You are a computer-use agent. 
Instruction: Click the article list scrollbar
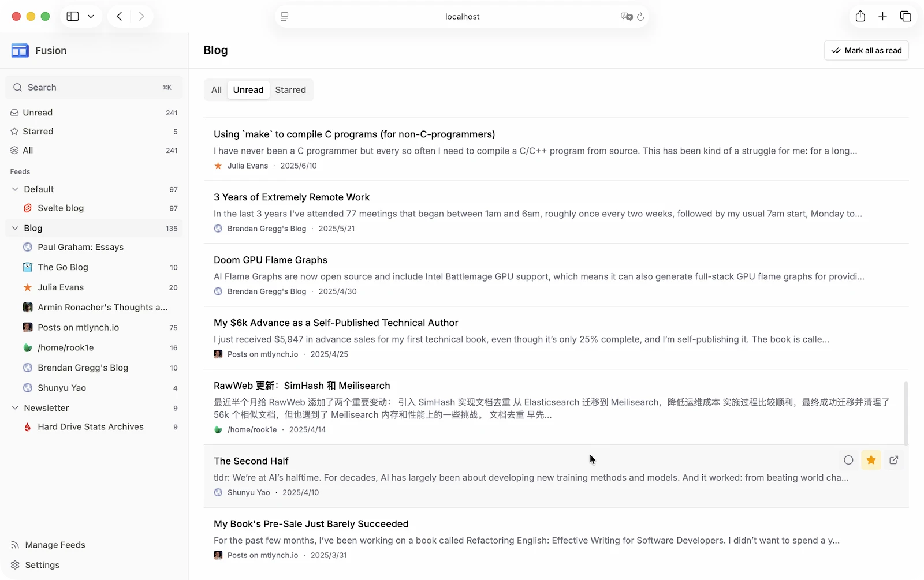[906, 413]
